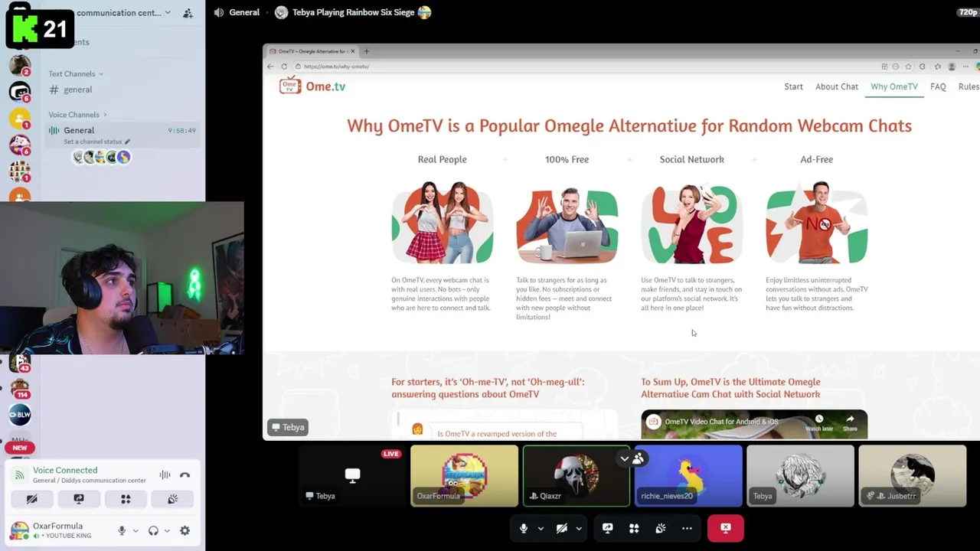Screen dimensions: 980x551
Task: Toggle camera in the call control bar
Action: tap(561, 528)
